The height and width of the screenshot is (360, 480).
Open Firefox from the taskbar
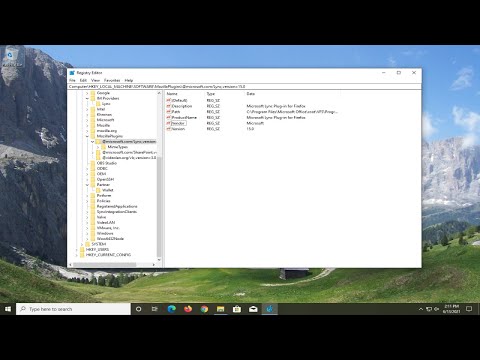pyautogui.click(x=188, y=309)
